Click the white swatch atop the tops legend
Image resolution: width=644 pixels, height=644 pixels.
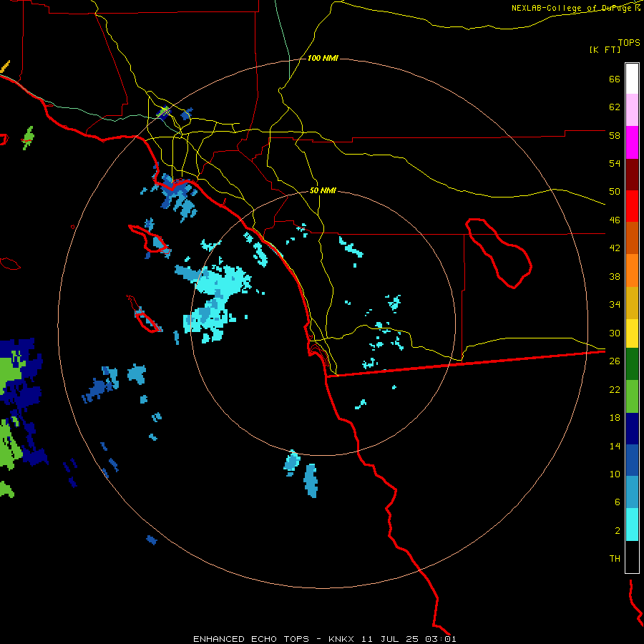click(x=632, y=79)
